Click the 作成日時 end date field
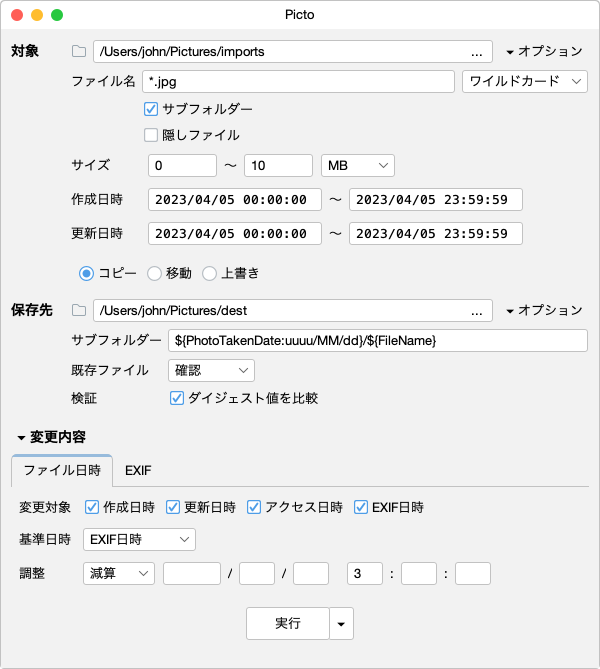The image size is (600, 669). [436, 200]
